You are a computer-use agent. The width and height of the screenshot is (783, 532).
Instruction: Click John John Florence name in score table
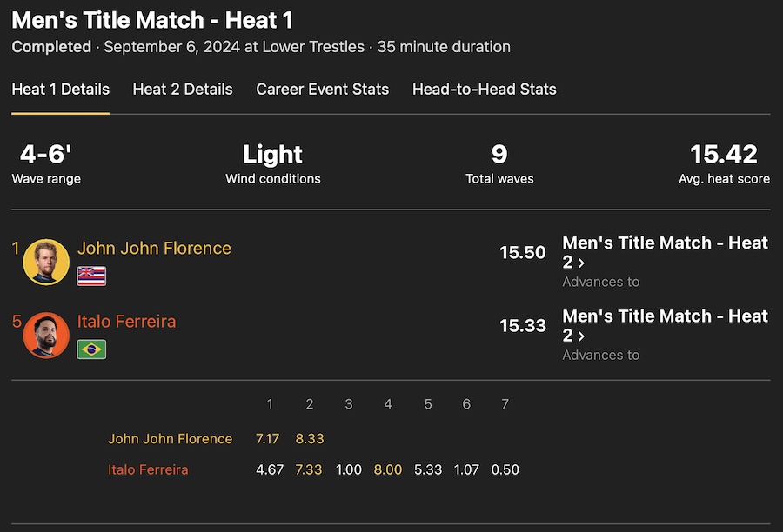point(170,439)
